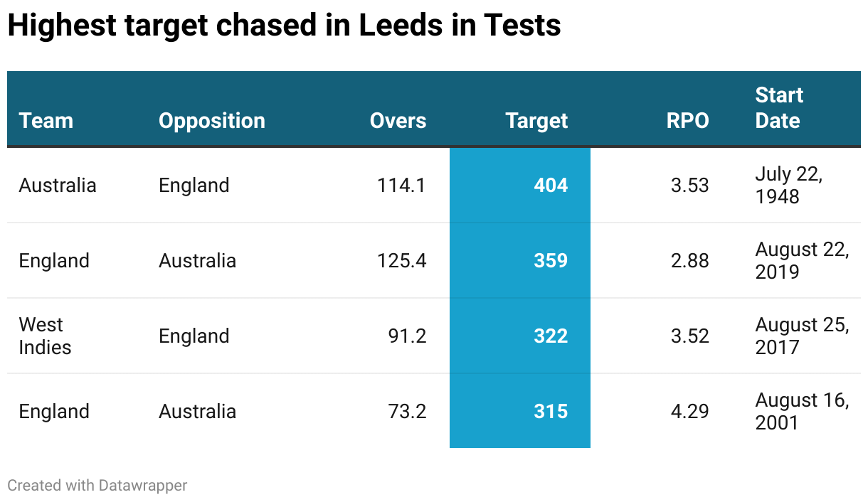
Task: Click the Overs column header
Action: (398, 121)
